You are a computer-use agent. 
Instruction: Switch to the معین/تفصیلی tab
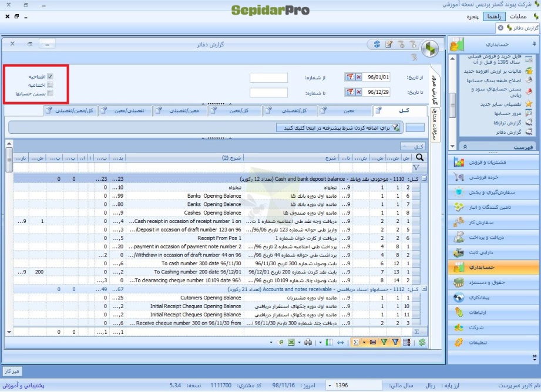[x=180, y=111]
